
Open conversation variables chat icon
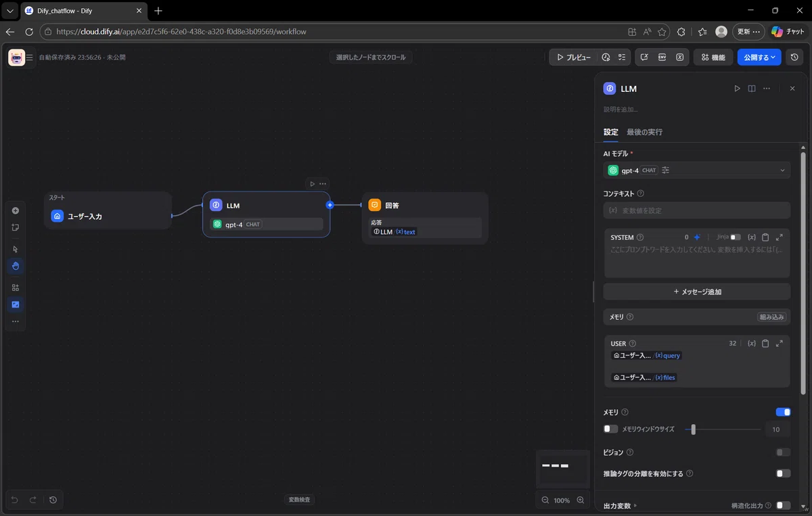tap(645, 57)
